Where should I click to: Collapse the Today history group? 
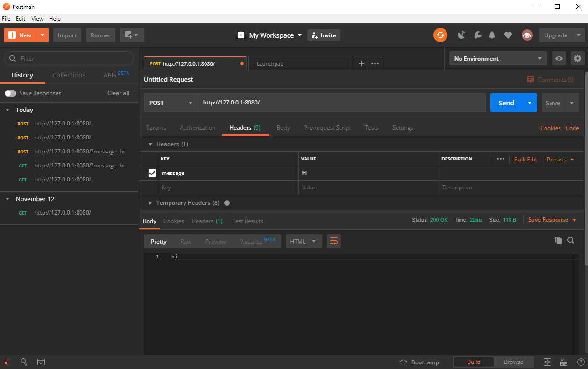coord(7,110)
